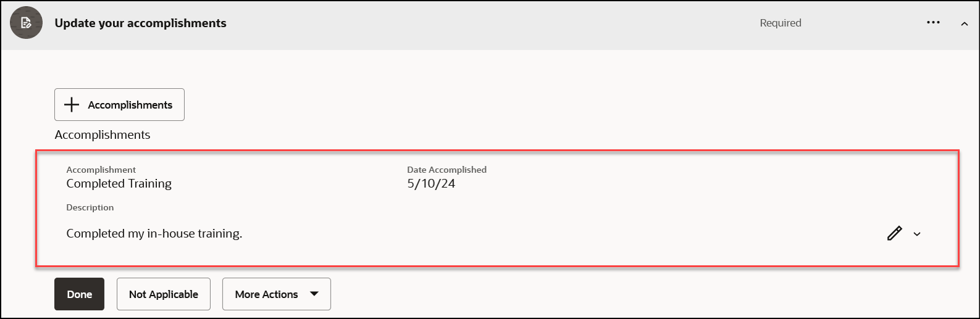The image size is (980, 319).
Task: Click the Required status label
Action: pyautogui.click(x=780, y=23)
